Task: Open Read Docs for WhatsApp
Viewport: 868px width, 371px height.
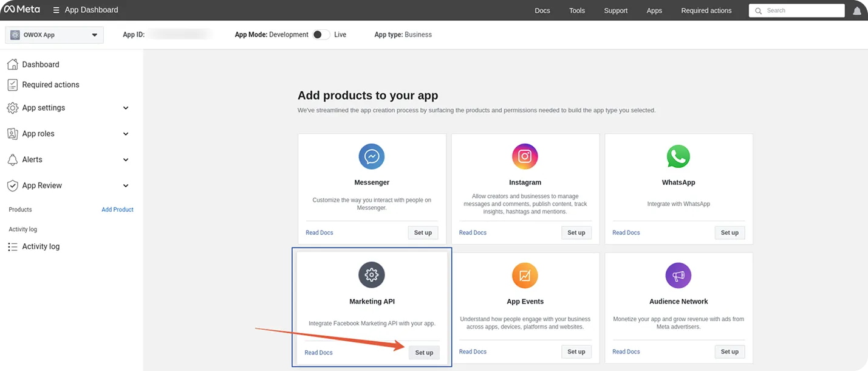Action: 626,232
